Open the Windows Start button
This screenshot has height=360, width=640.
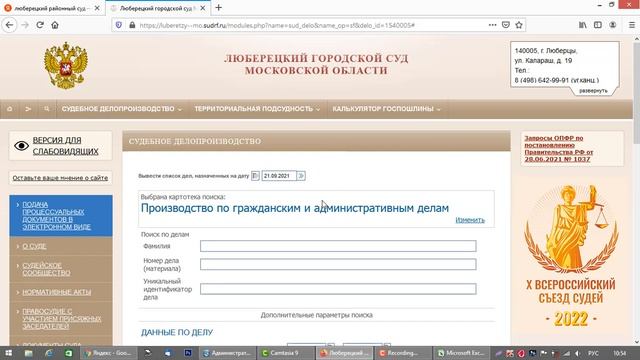click(9, 353)
